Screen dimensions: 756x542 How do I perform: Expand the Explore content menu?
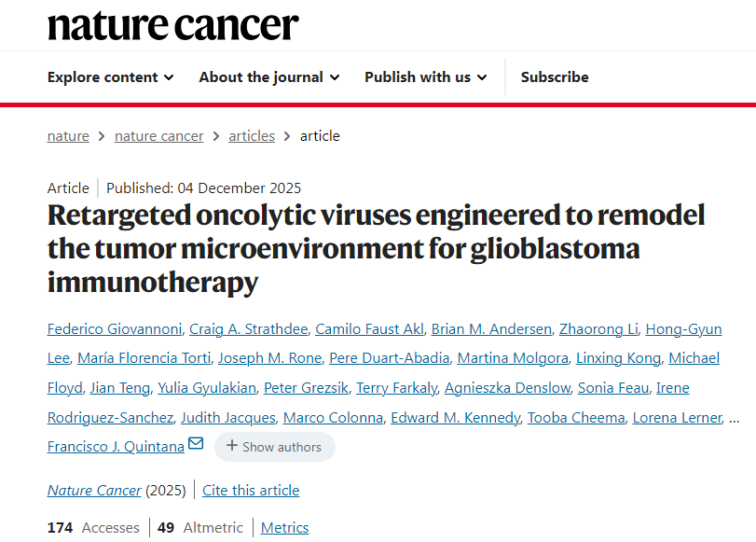(110, 77)
